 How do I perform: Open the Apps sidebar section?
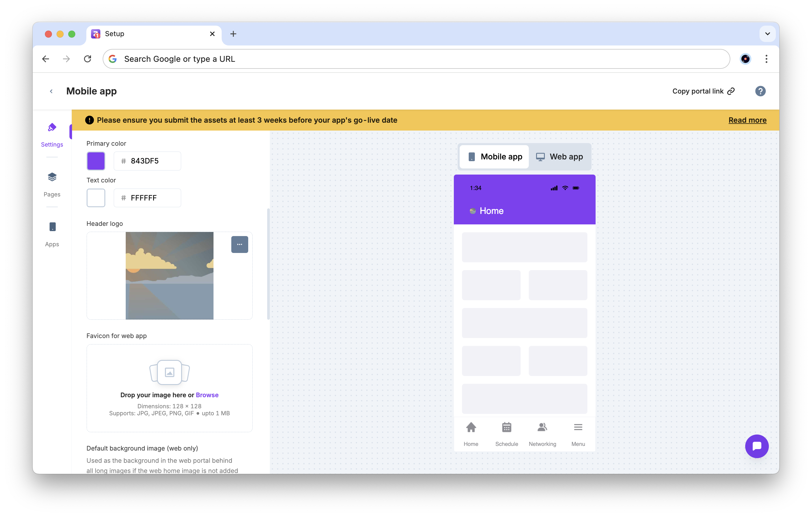point(52,234)
